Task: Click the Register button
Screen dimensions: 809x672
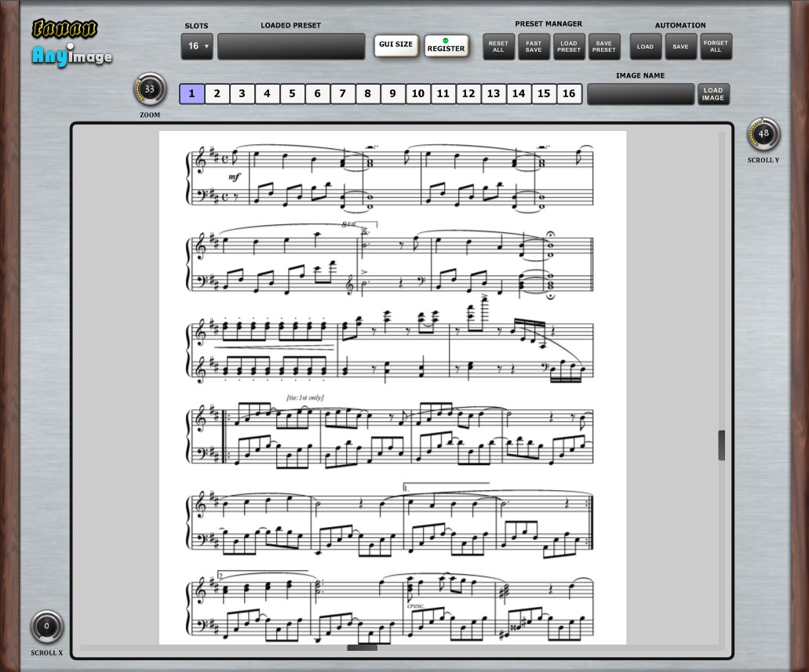Action: [446, 46]
